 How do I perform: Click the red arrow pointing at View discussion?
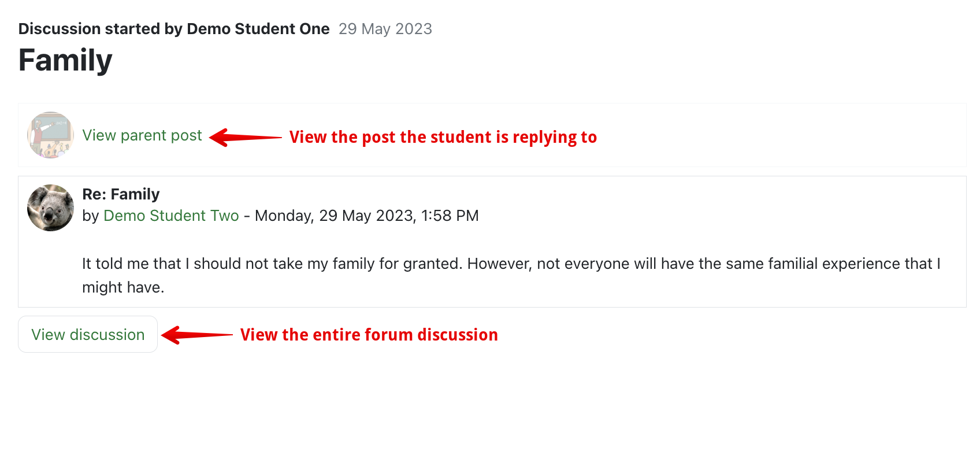[197, 335]
